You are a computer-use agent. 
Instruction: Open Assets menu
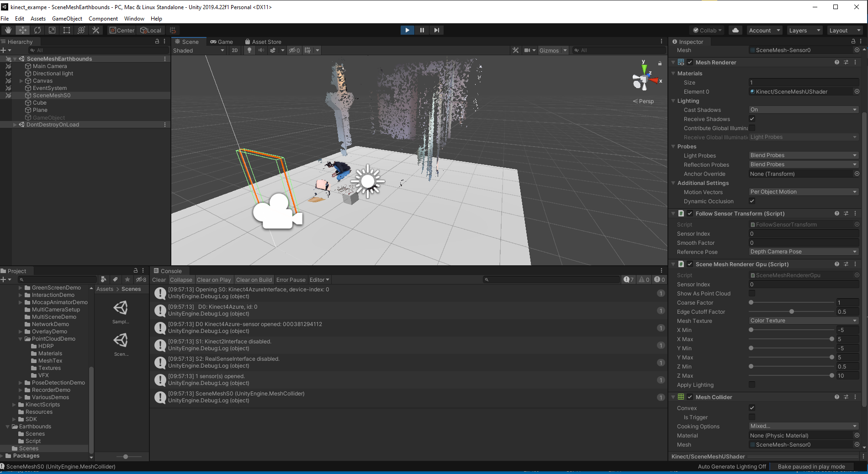point(38,19)
